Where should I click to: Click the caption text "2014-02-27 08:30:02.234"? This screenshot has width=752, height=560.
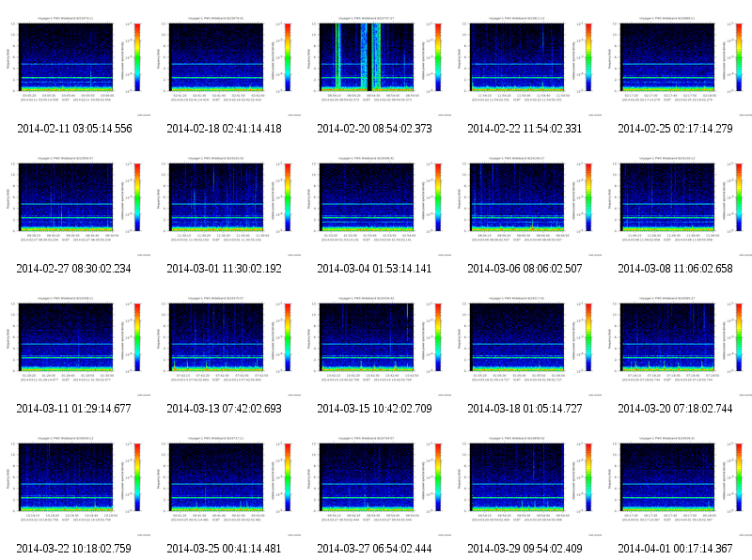74,269
